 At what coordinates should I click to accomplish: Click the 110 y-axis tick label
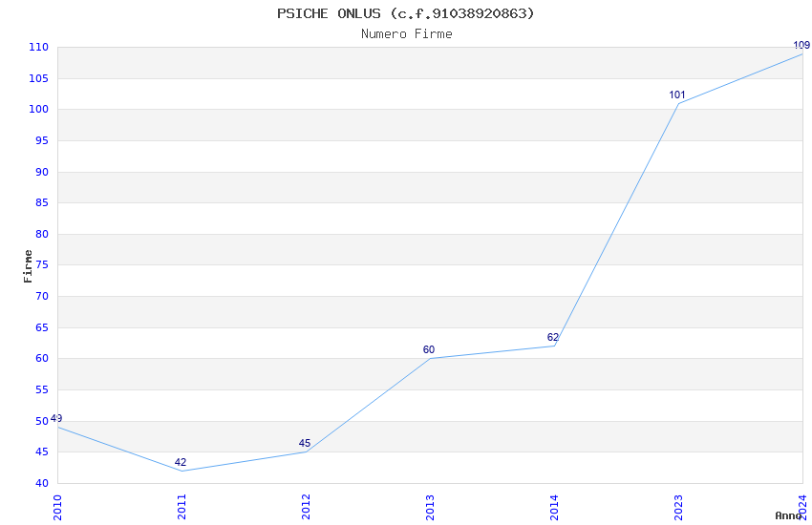point(38,47)
